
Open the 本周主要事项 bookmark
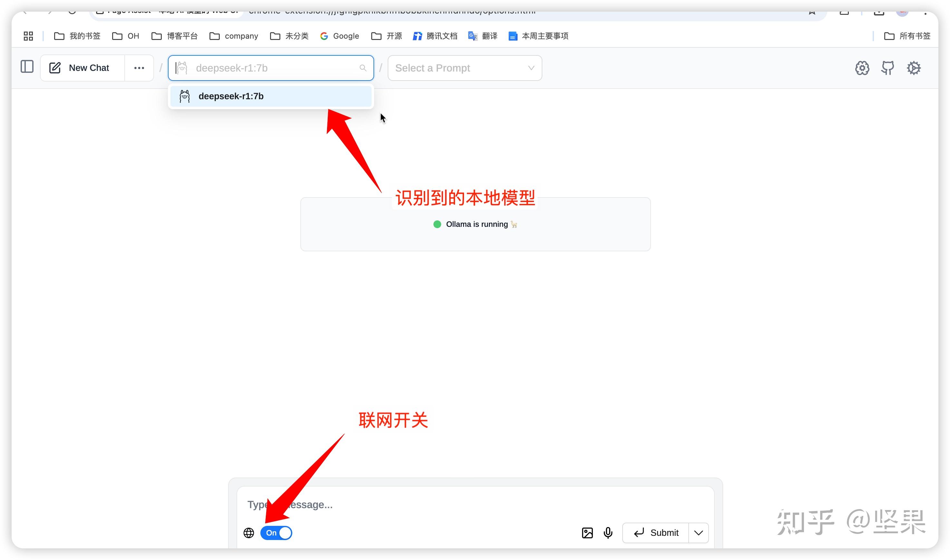pos(538,36)
